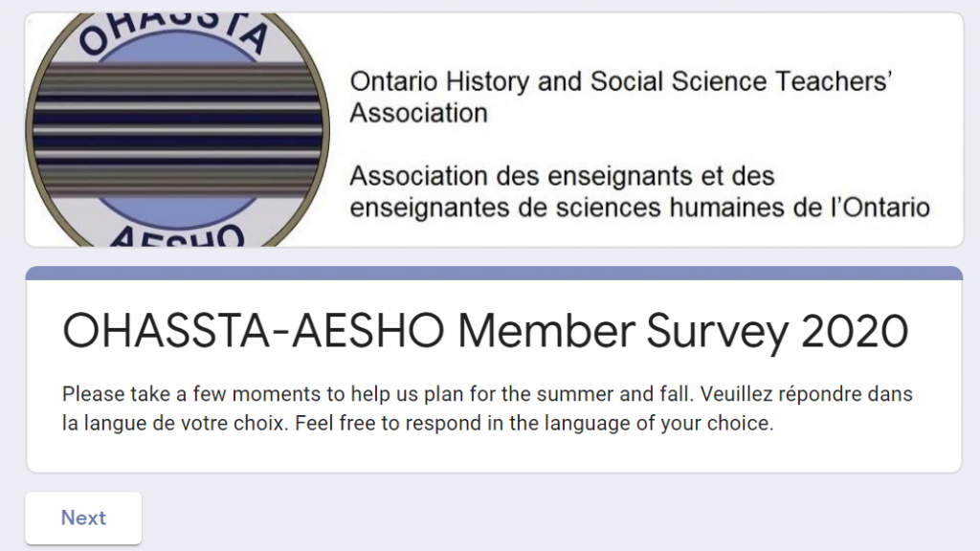This screenshot has height=551, width=980.
Task: Click 'enseignantes de sciences humaines de l'Ontario' line
Action: point(639,208)
